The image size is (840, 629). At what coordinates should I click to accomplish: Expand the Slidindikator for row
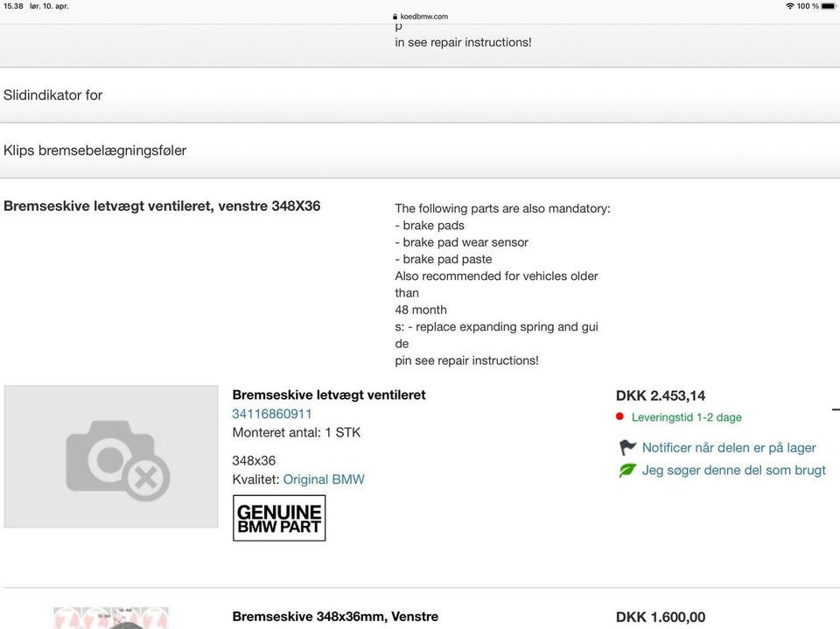[x=53, y=95]
